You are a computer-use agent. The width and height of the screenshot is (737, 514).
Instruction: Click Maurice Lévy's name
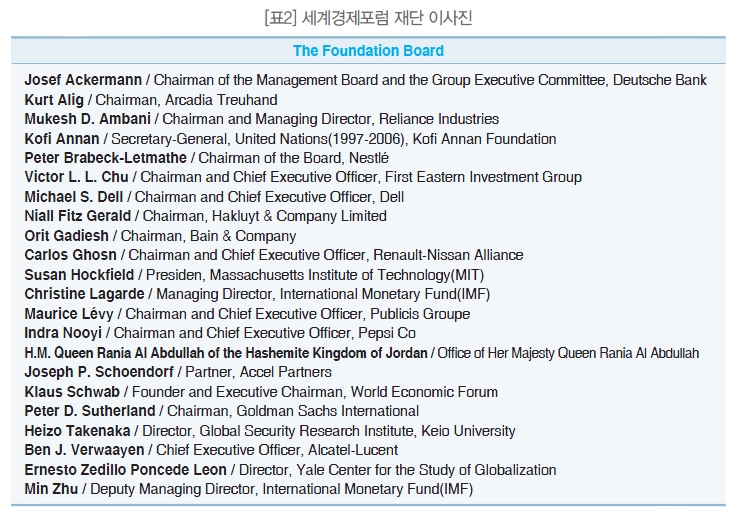click(69, 314)
